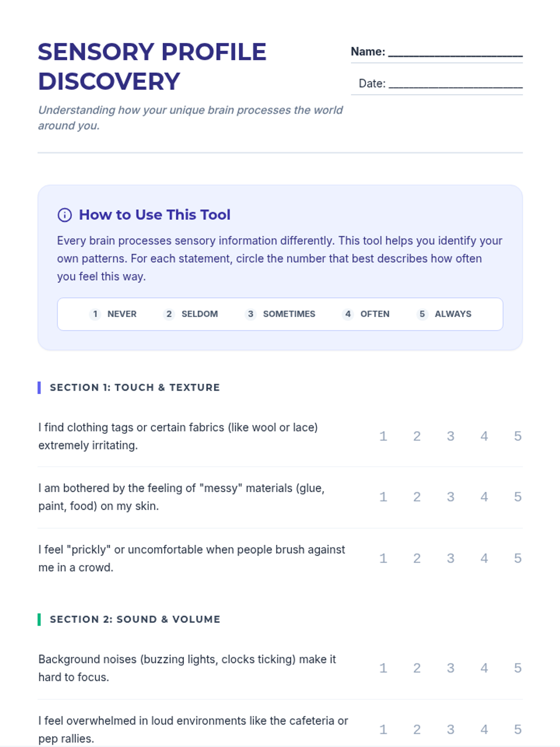
Task: Pick 3 for the background noises statement
Action: point(450,668)
